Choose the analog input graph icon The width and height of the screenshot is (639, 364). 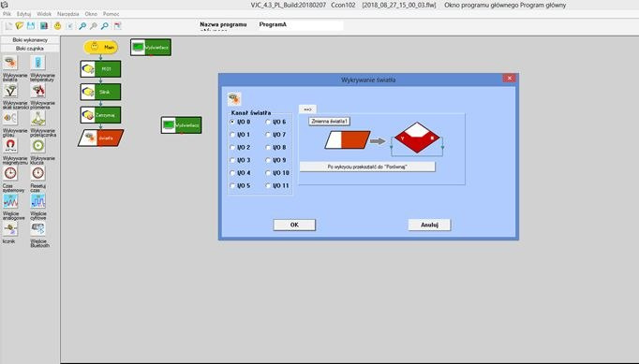10,201
